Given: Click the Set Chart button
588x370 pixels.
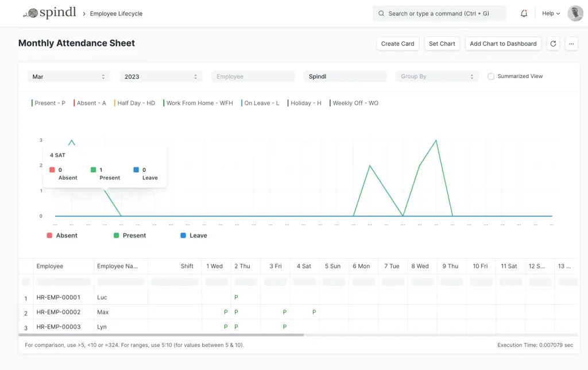Looking at the screenshot, I should point(442,44).
